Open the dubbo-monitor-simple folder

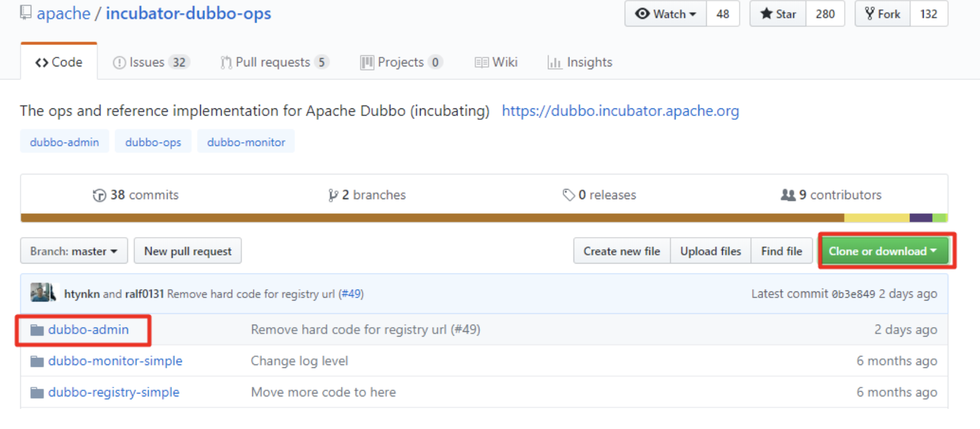pos(115,361)
